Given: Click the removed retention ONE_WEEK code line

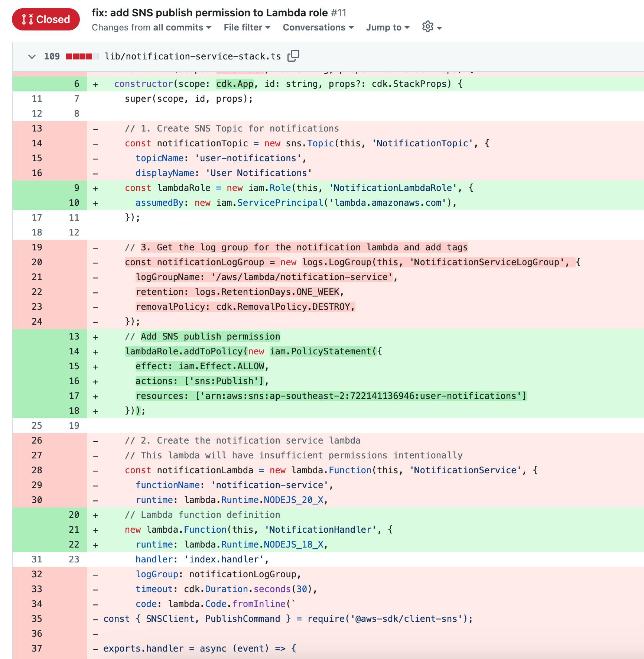Looking at the screenshot, I should point(240,292).
